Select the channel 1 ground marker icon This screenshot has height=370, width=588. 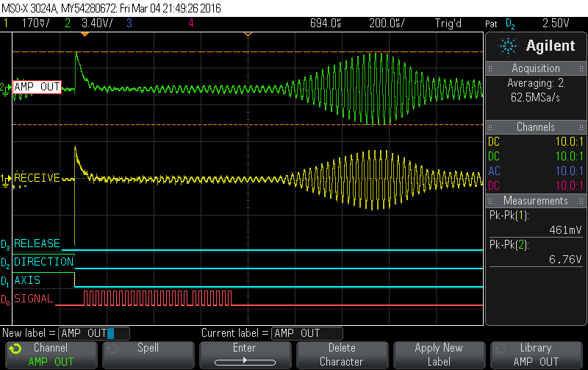6,179
